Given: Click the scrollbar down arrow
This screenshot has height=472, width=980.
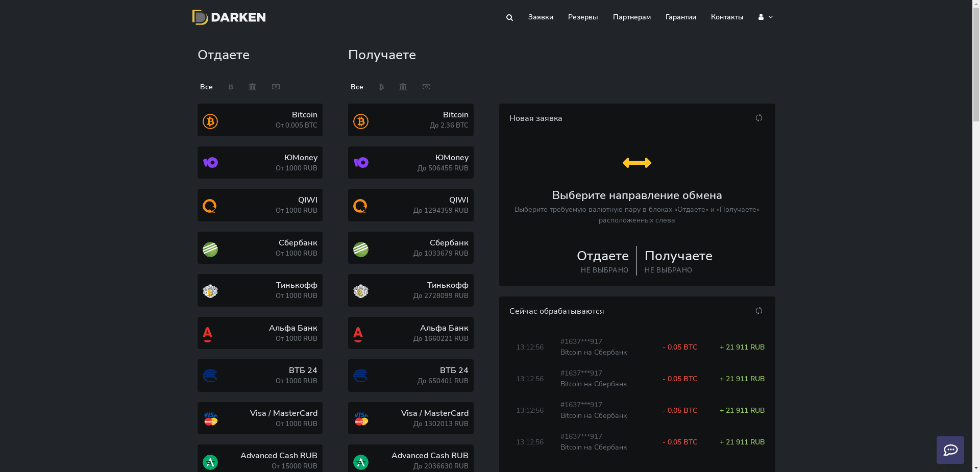Looking at the screenshot, I should [976, 467].
